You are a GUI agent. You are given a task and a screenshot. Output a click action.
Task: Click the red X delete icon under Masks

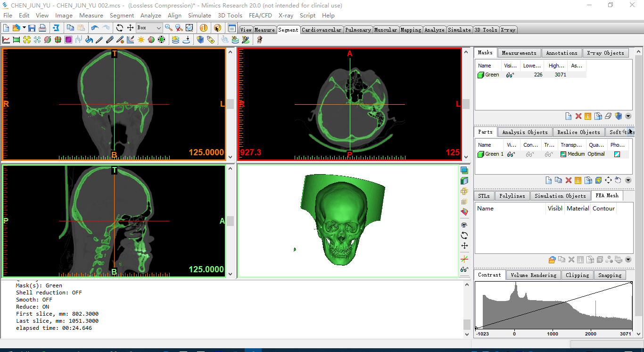point(578,116)
